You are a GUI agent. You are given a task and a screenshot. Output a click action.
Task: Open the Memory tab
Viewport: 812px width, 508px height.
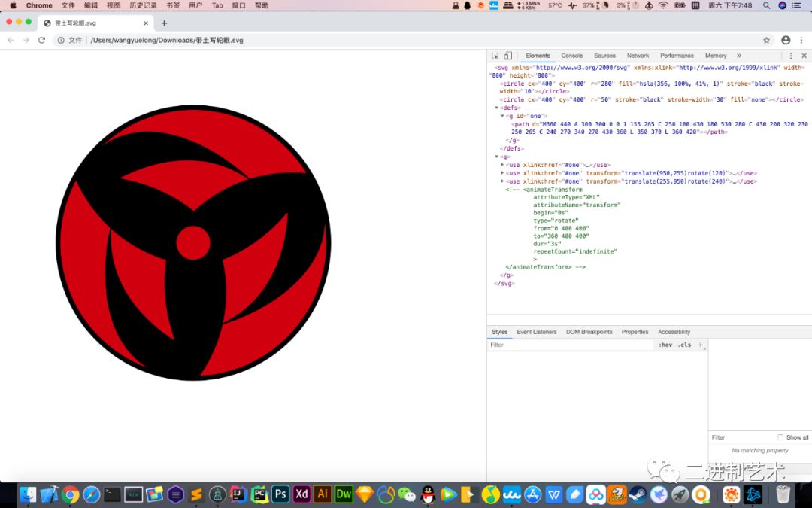[716, 56]
